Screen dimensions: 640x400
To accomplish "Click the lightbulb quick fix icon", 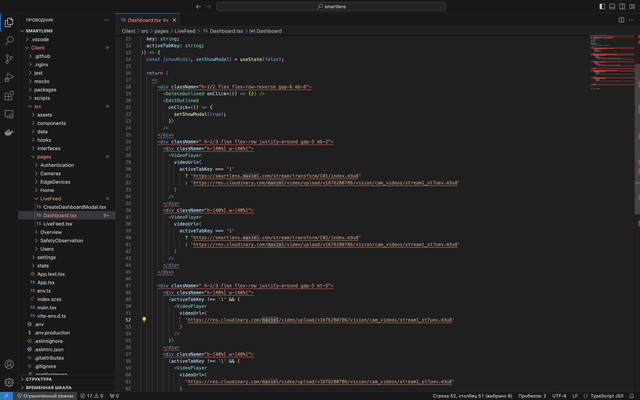I will tap(144, 320).
